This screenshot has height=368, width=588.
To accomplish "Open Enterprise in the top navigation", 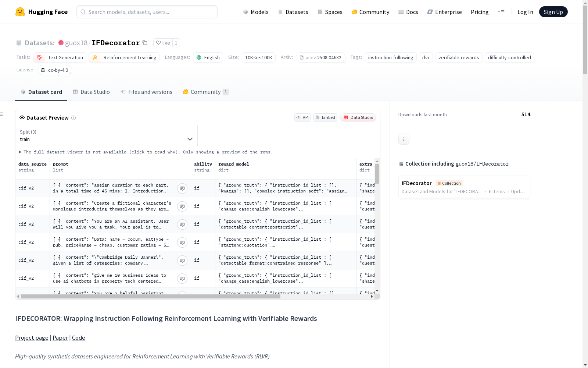I will pos(445,12).
